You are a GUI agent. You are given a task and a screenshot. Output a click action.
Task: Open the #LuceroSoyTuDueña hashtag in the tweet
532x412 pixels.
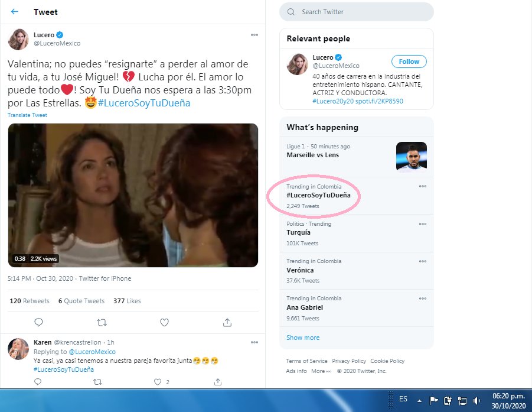point(144,103)
